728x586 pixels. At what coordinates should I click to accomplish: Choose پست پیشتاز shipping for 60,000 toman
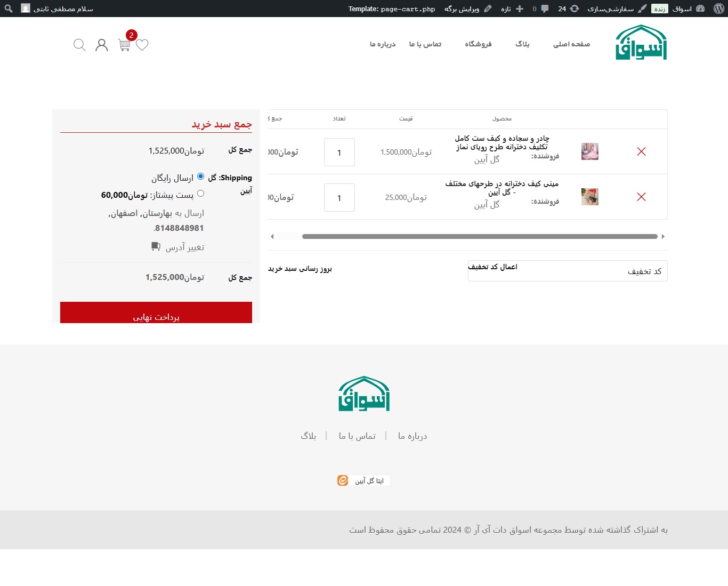pos(201,194)
